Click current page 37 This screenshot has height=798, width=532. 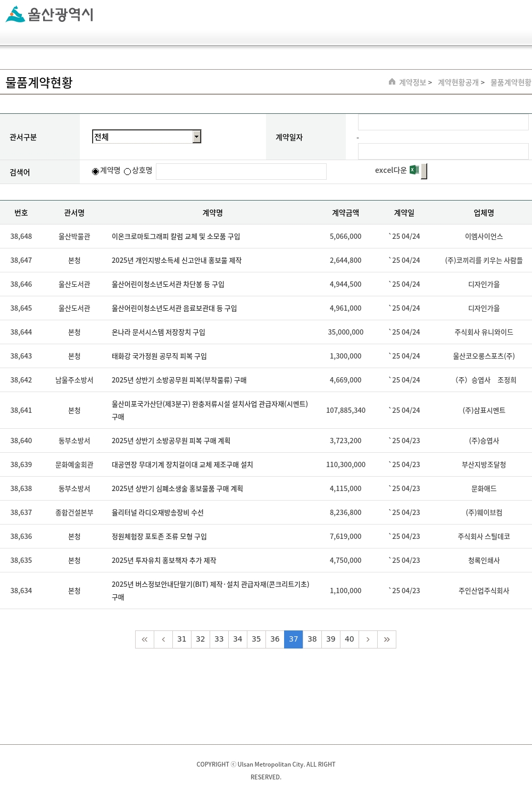[294, 639]
